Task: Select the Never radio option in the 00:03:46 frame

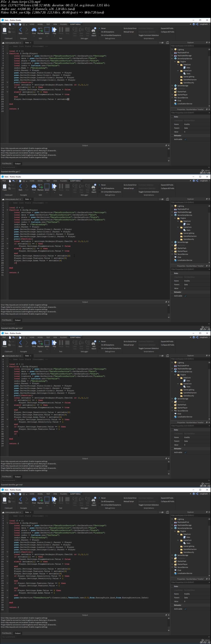Action: click(x=99, y=28)
